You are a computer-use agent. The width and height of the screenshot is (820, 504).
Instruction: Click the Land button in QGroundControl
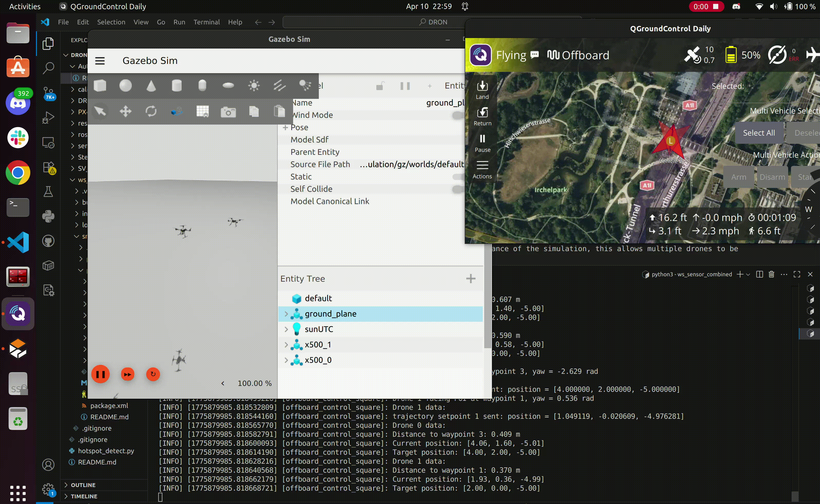(482, 90)
